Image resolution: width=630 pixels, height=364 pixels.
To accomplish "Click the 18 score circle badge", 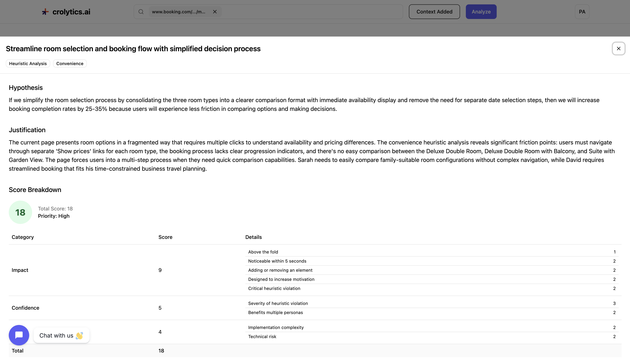I will coord(20,212).
